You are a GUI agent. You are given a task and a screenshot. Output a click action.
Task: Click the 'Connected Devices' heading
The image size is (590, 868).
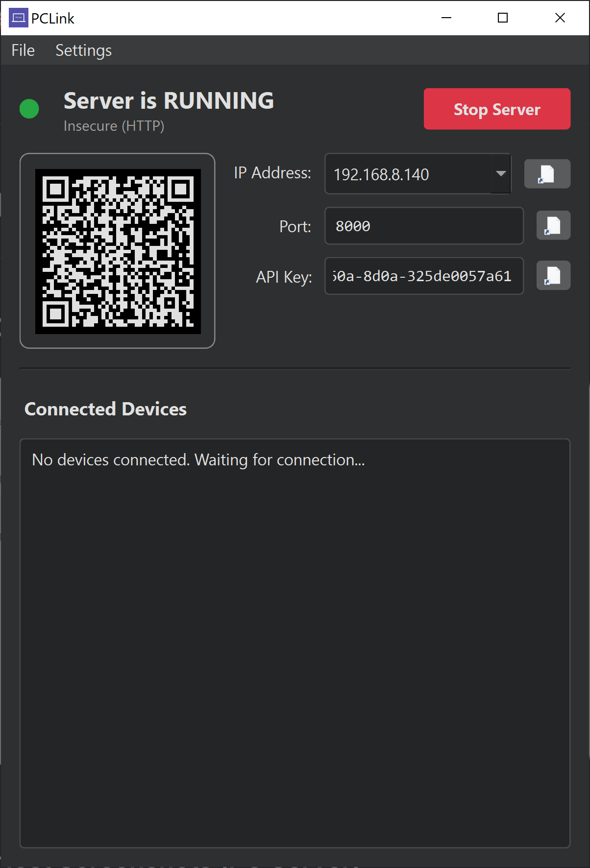pyautogui.click(x=106, y=409)
